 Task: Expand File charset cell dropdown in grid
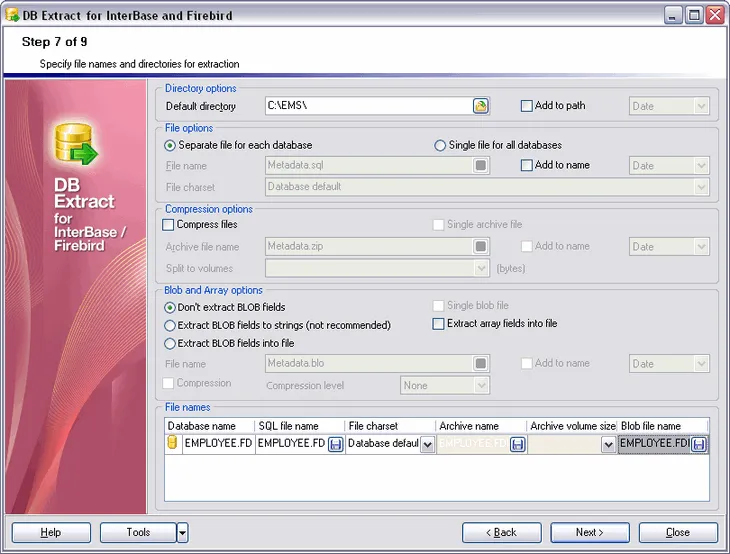coord(427,444)
